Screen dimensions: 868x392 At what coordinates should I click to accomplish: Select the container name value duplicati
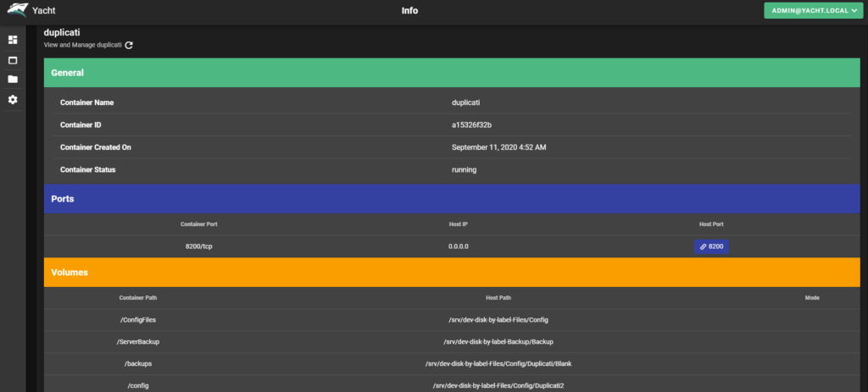point(465,102)
